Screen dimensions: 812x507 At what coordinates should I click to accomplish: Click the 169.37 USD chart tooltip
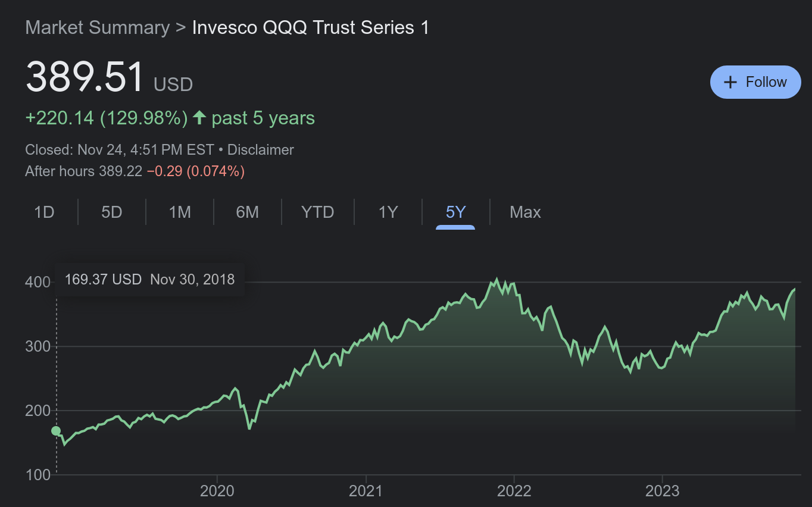coord(149,279)
